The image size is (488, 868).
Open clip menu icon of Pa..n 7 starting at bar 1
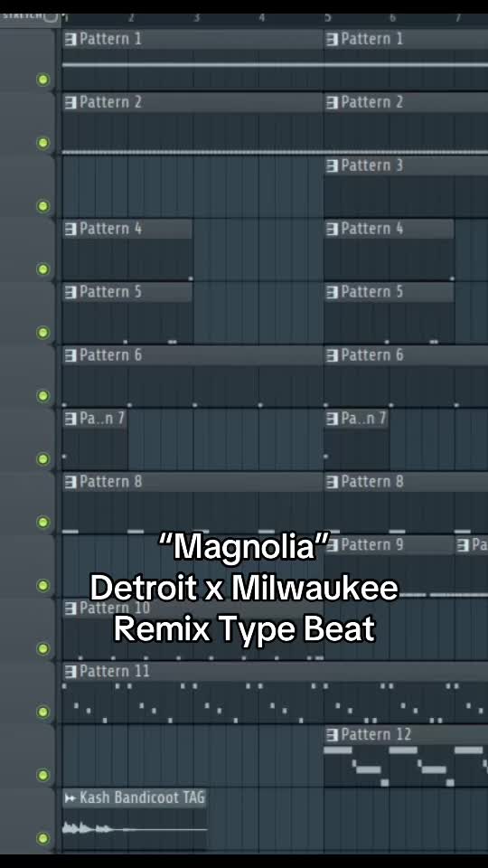click(x=70, y=419)
